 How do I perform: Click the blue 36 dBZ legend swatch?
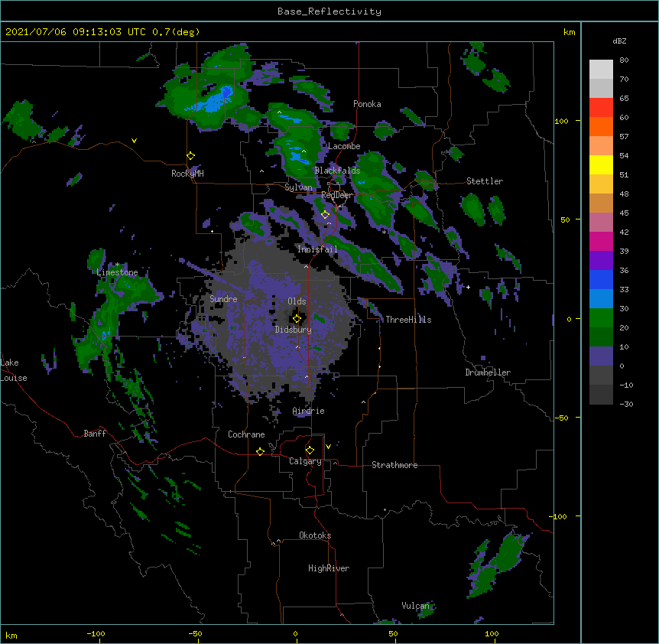[x=601, y=279]
